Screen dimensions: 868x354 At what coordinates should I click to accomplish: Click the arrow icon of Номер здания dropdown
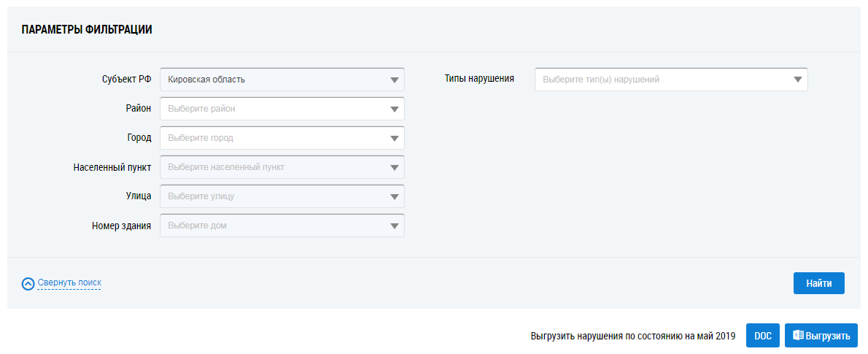point(394,226)
